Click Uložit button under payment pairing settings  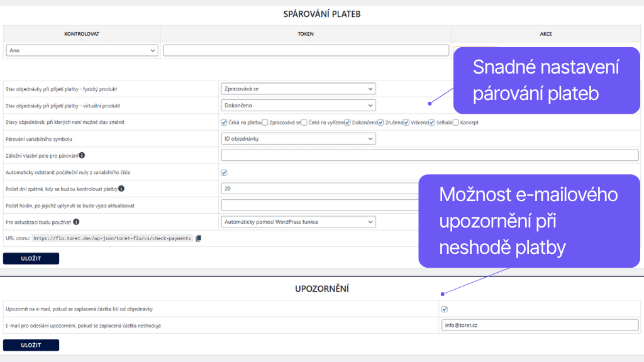(x=31, y=258)
